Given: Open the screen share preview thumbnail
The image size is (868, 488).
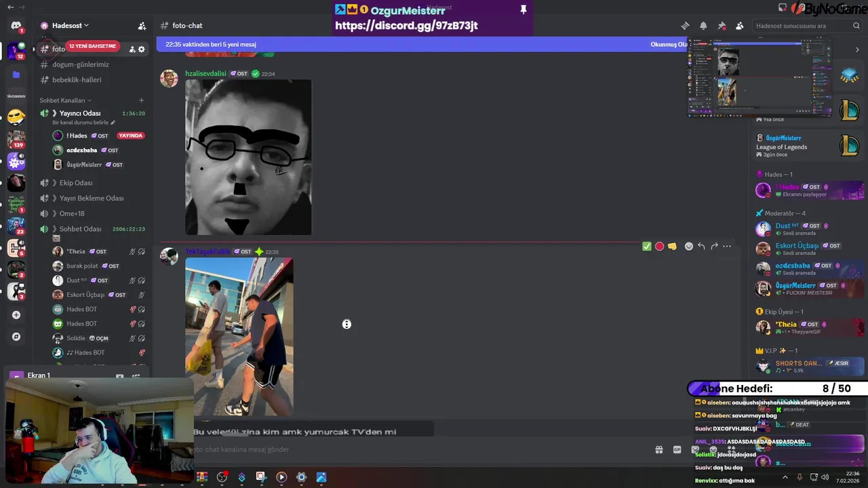Looking at the screenshot, I should (759, 77).
